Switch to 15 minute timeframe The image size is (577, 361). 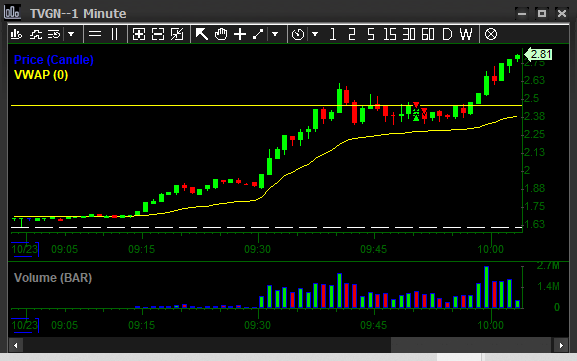click(x=390, y=35)
